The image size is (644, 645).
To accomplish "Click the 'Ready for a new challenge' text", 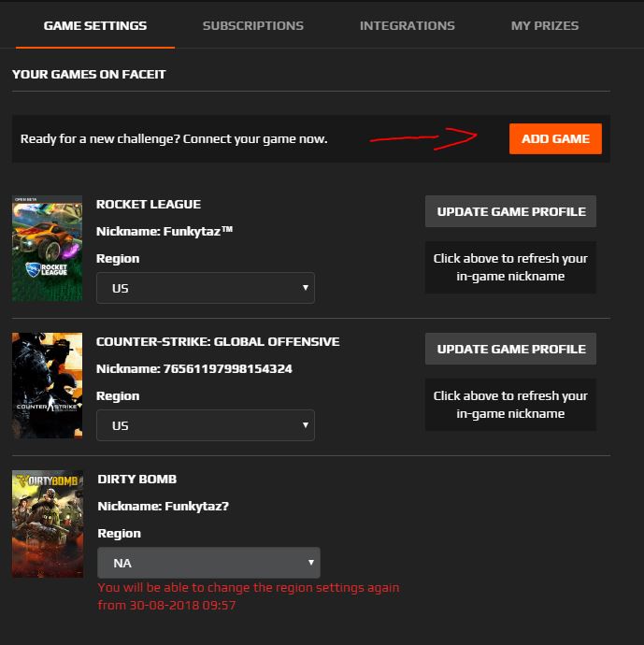I will pyautogui.click(x=174, y=138).
